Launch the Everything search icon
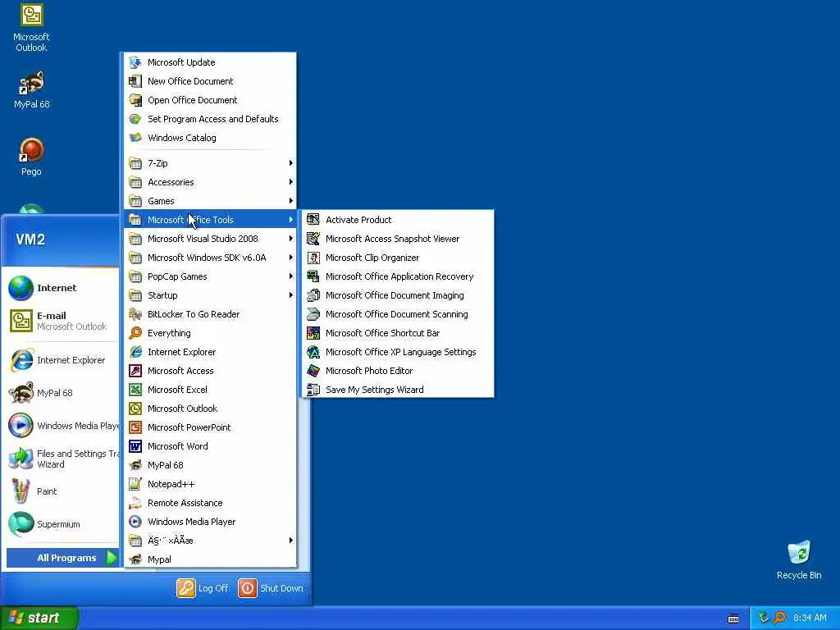 pos(135,333)
